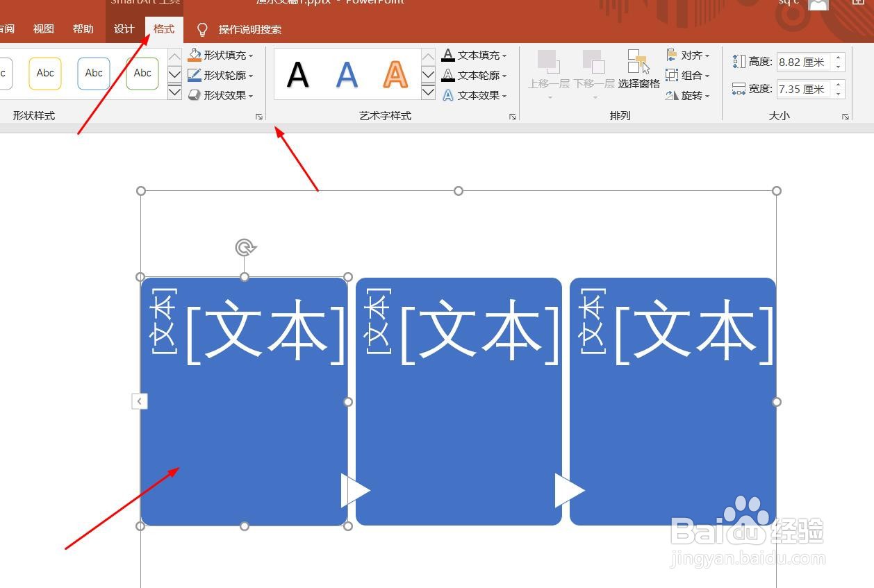This screenshot has height=588, width=874.
Task: Choose the green outlined Abc shape style
Action: (142, 73)
